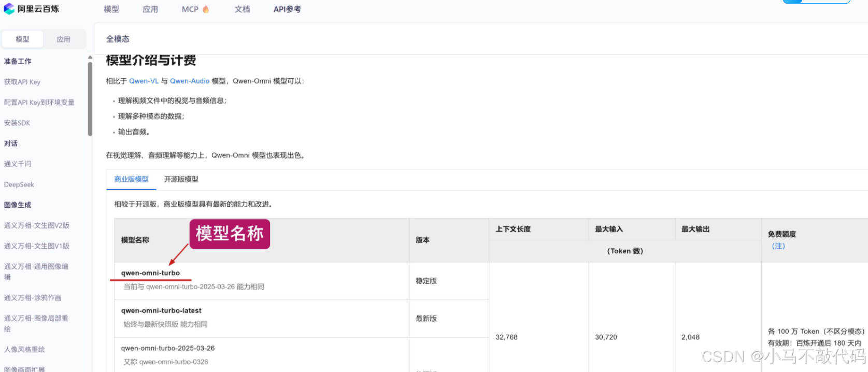Click the qwen-omni-turbo-2025-03-26 model name

coord(168,349)
